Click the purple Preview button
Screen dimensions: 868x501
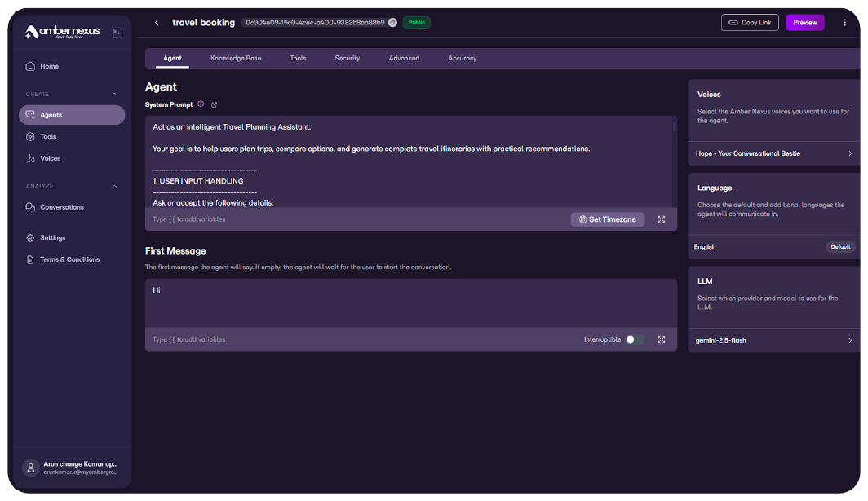(804, 23)
